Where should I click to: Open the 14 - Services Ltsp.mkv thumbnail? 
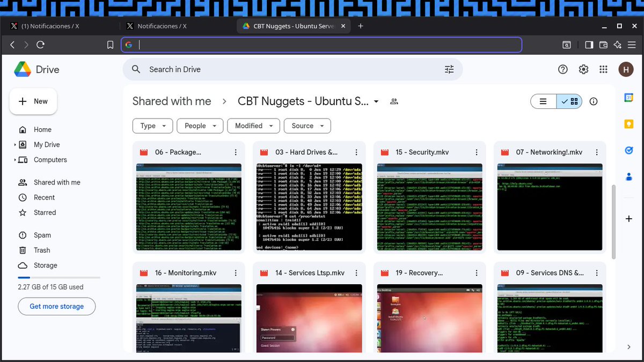click(x=309, y=318)
